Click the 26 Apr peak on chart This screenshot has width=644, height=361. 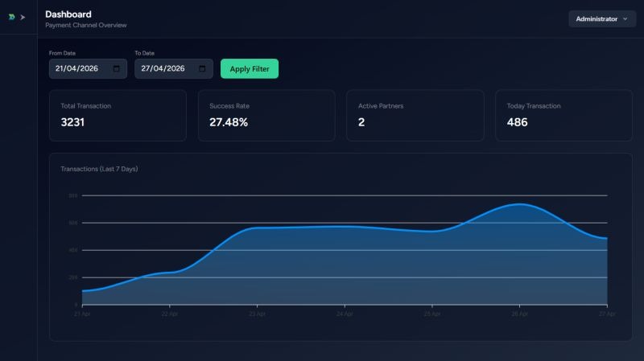pos(519,204)
